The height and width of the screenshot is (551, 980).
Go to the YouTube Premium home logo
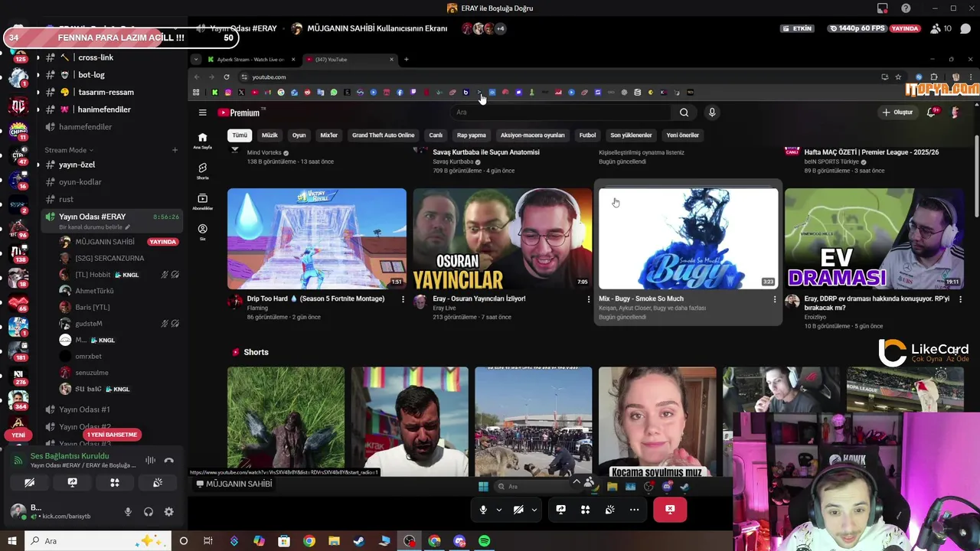(x=241, y=112)
